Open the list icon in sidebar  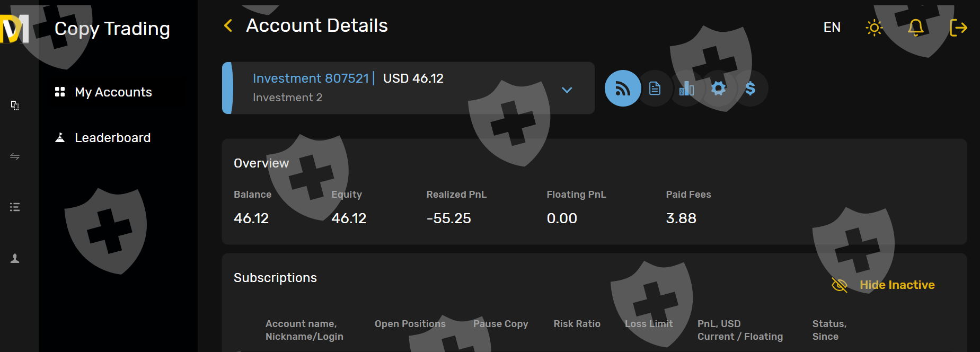point(15,207)
